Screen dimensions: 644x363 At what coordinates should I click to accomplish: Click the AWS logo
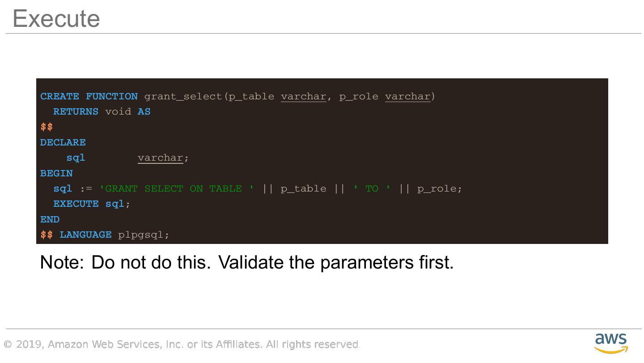pyautogui.click(x=611, y=343)
